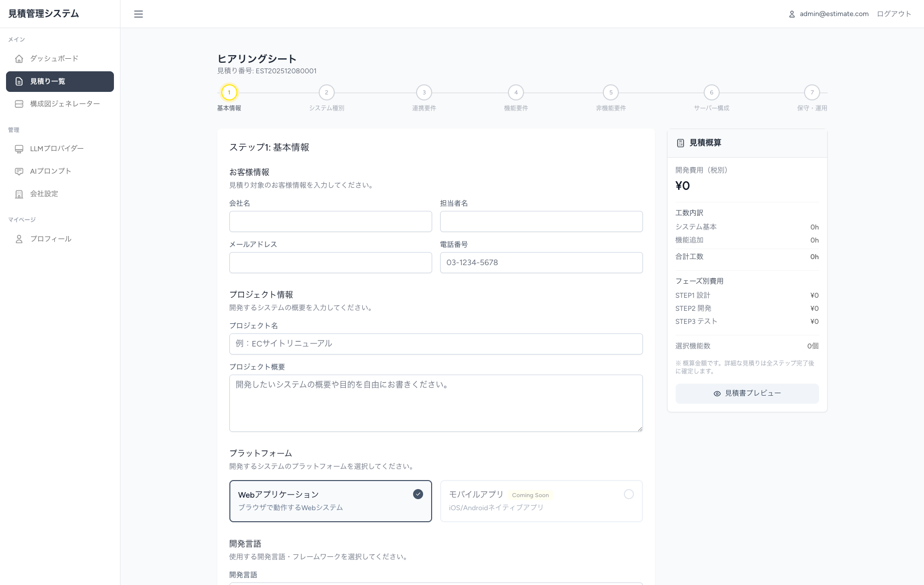924x585 pixels.
Task: Select 見積り一覧 in the sidebar
Action: point(53,81)
